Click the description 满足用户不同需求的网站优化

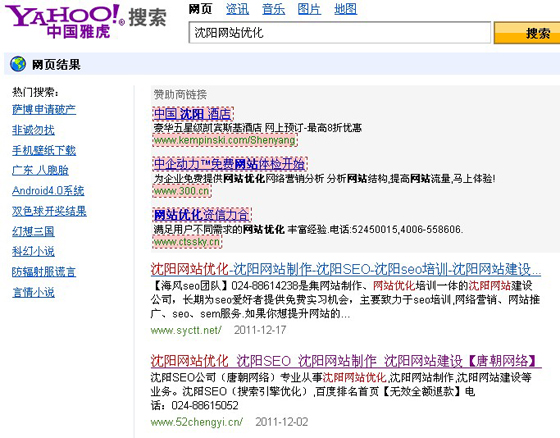(308, 229)
